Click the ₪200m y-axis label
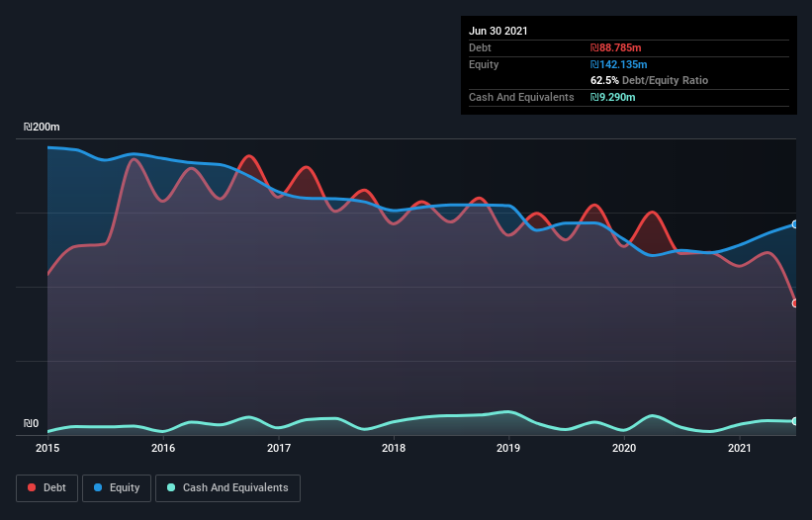 click(x=42, y=127)
